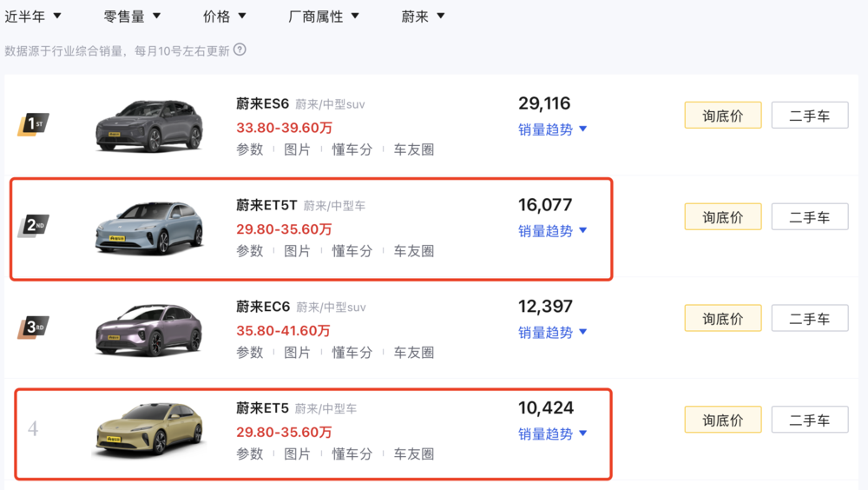This screenshot has height=490, width=868.
Task: Open the 价格 price filter dropdown
Action: 224,17
